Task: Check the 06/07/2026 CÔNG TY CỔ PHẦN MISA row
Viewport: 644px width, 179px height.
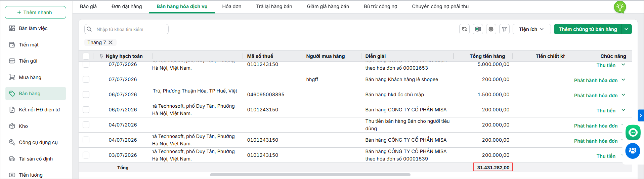Action: 86,110
